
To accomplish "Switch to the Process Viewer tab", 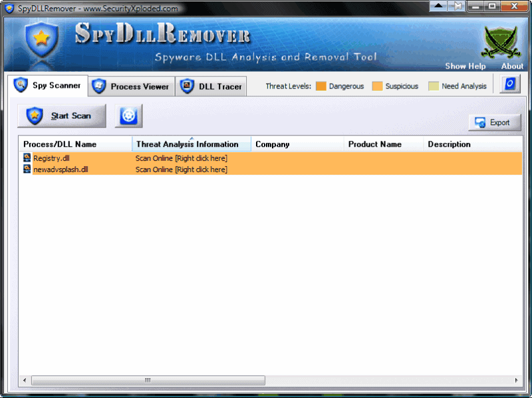I will pyautogui.click(x=131, y=86).
